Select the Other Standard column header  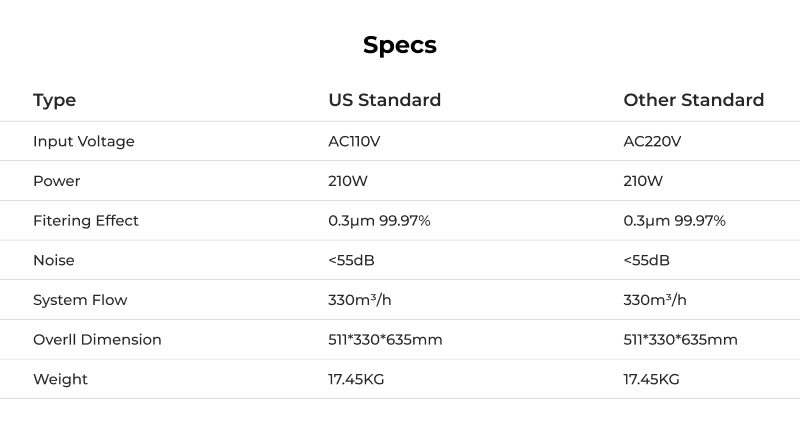click(x=693, y=100)
